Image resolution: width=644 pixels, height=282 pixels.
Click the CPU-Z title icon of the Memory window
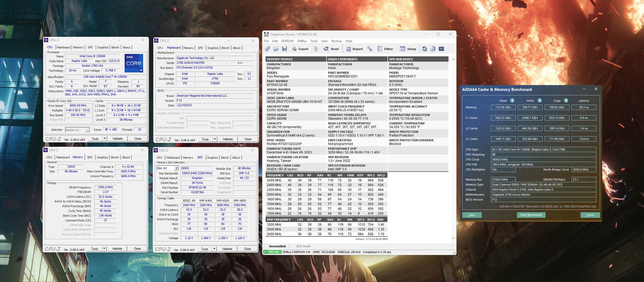click(x=46, y=150)
